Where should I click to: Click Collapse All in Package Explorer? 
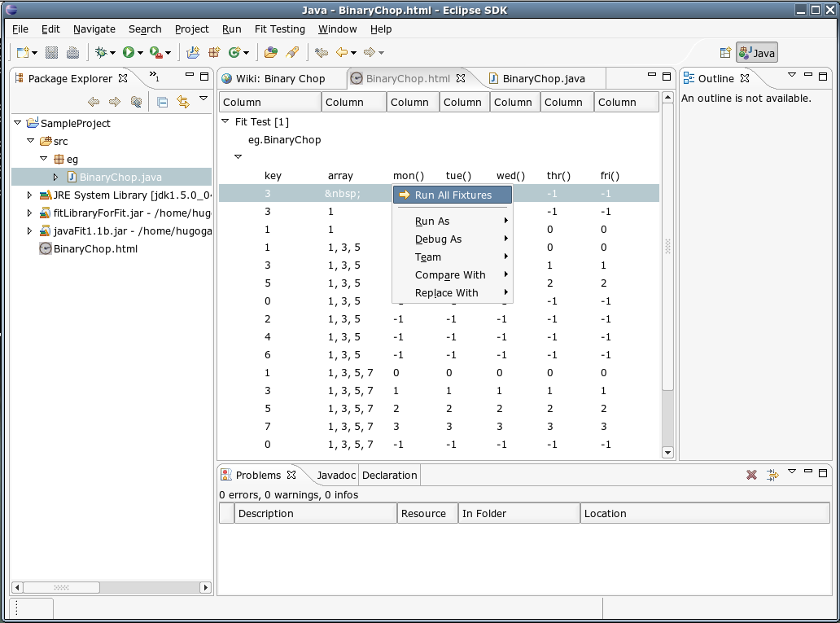[162, 102]
